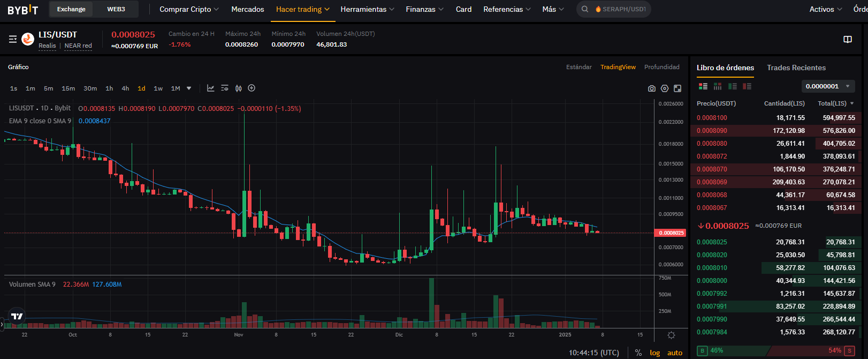868x359 pixels.
Task: Select the Profundidad chart view
Action: click(x=662, y=67)
